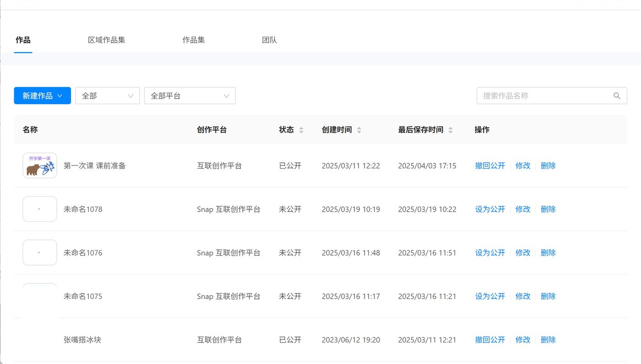Expand the 全部平台 platform dropdown
This screenshot has height=364, width=641.
tap(190, 96)
